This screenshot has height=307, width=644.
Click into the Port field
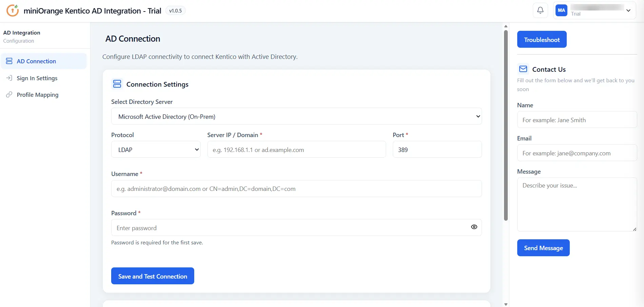coord(437,150)
